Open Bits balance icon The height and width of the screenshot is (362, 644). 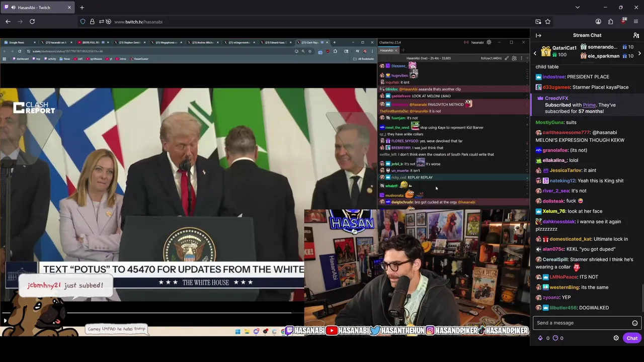click(x=540, y=338)
